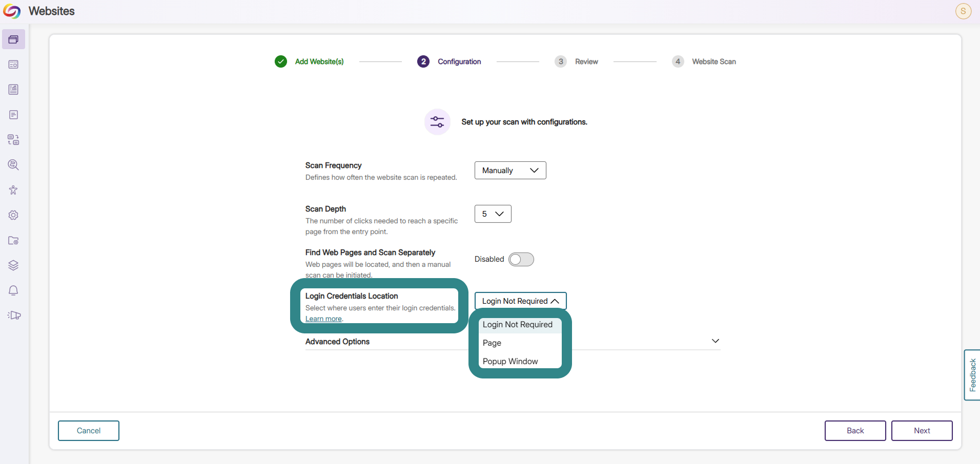Click the Next button

922,431
